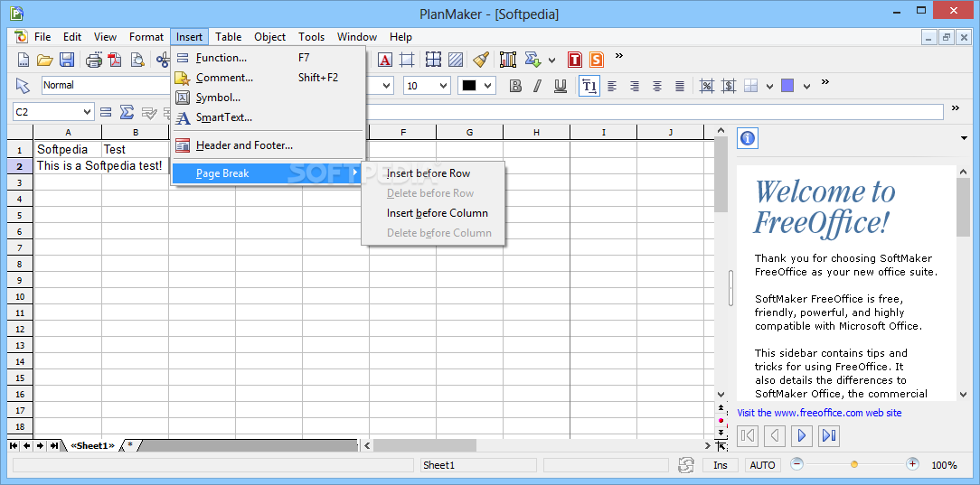Viewport: 980px width, 485px height.
Task: Click the zoom in plus button
Action: (912, 464)
